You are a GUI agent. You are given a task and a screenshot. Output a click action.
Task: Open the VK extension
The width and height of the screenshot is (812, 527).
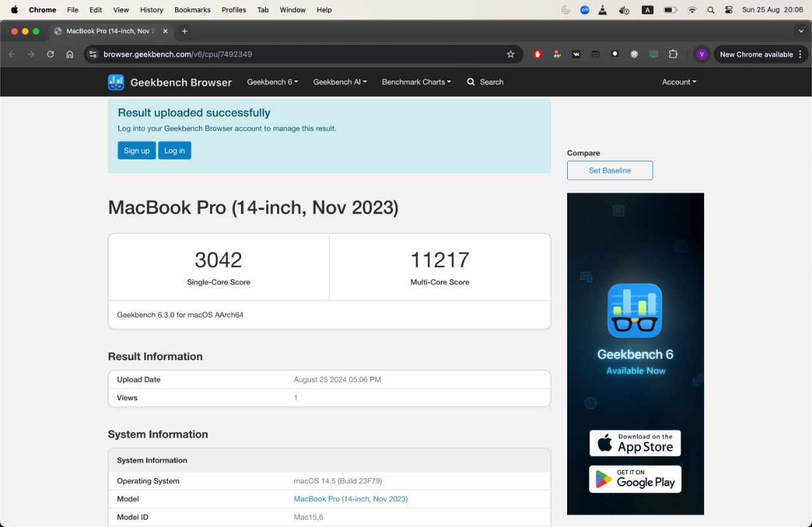[576, 54]
